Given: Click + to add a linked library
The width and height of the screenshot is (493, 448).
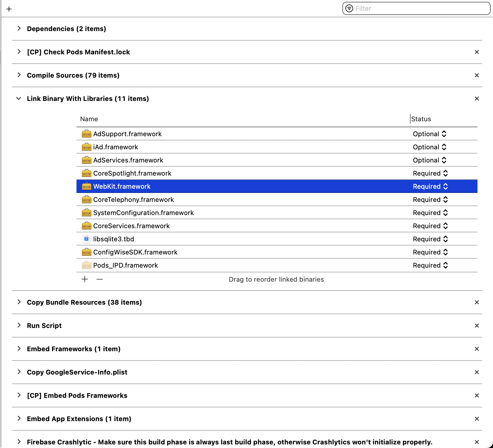Looking at the screenshot, I should click(x=84, y=279).
